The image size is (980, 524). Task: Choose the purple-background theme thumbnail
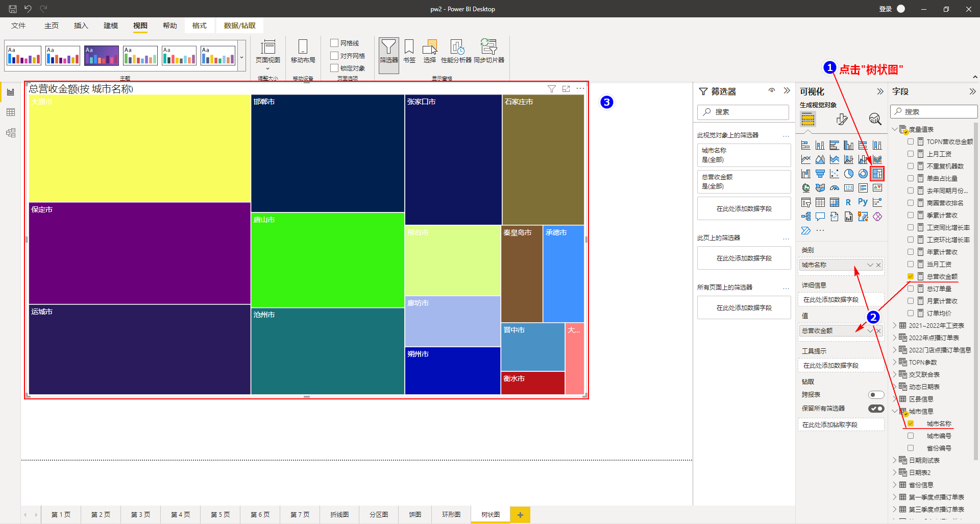[102, 56]
